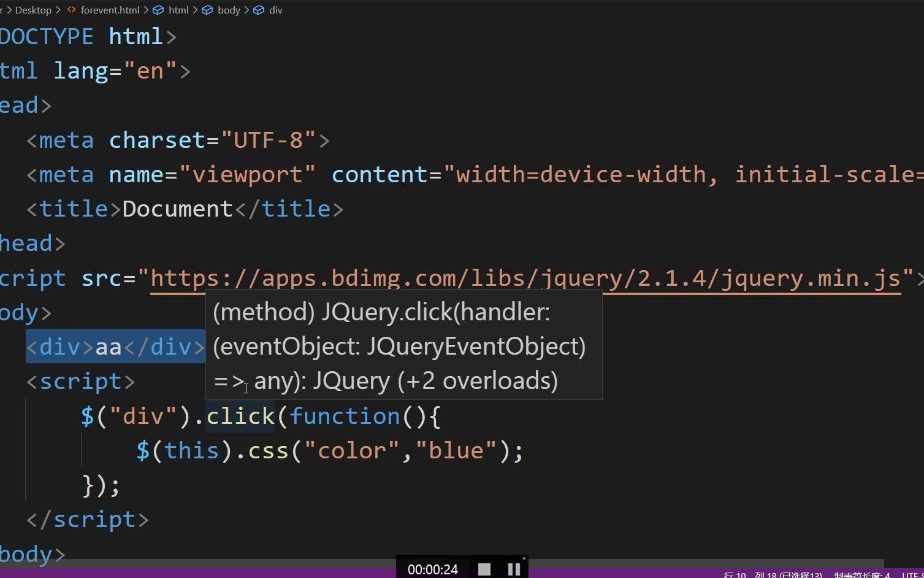The width and height of the screenshot is (924, 578).
Task: Open the body breadcrumb dropdown
Action: tap(229, 10)
